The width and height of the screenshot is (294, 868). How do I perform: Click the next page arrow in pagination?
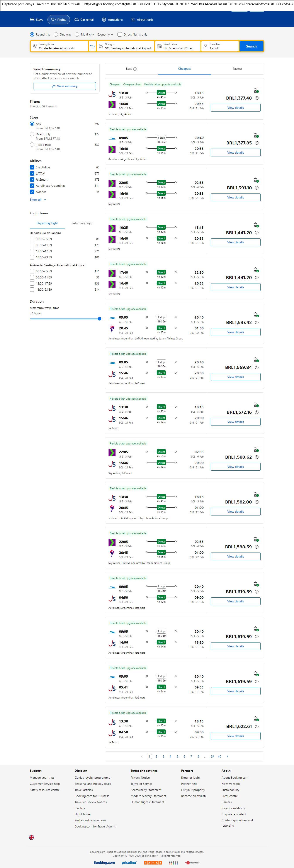[227, 756]
